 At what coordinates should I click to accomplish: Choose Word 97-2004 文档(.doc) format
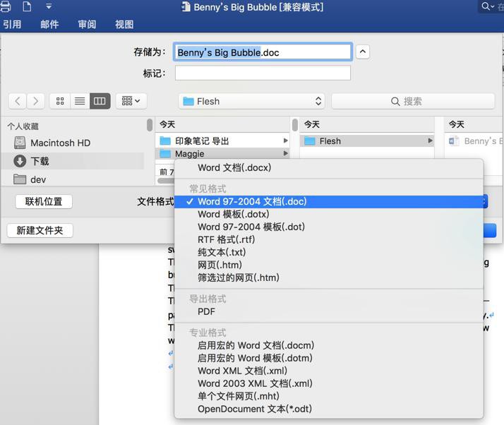(329, 202)
